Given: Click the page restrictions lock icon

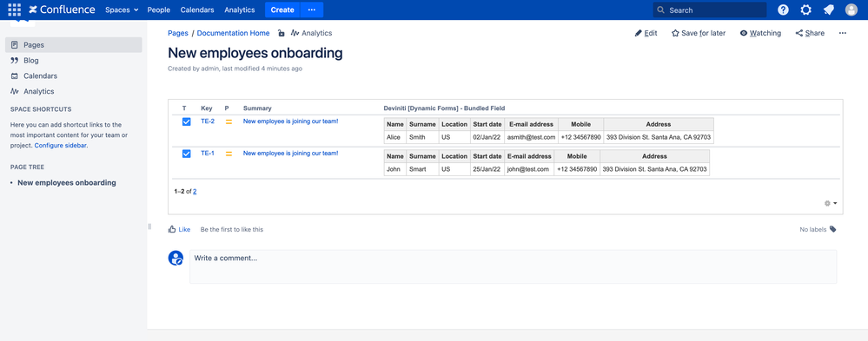Looking at the screenshot, I should pos(282,33).
